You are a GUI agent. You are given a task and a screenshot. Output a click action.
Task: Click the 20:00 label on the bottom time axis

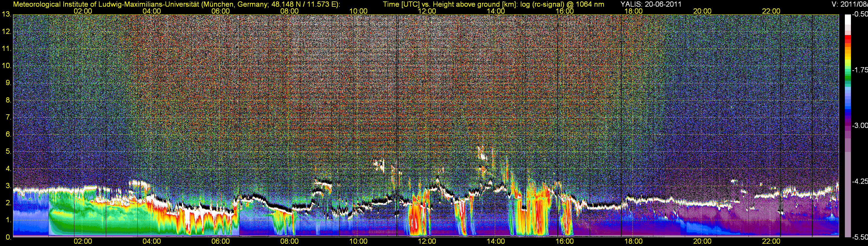pyautogui.click(x=702, y=241)
